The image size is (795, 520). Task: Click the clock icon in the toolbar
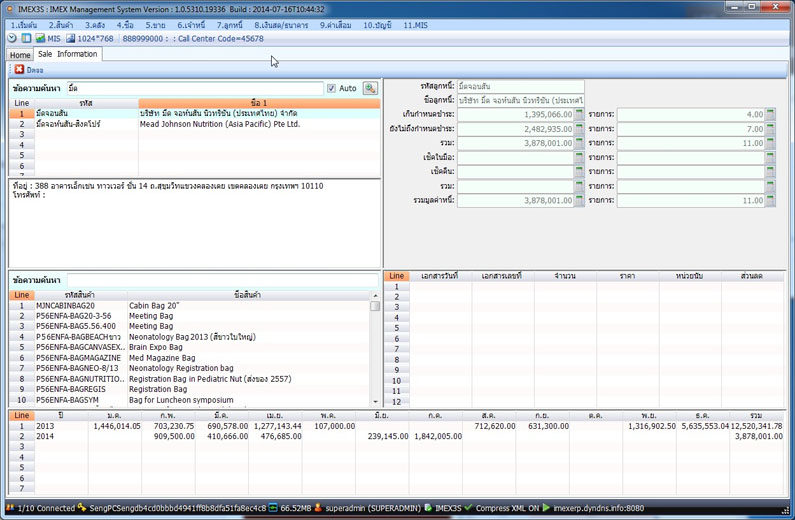click(12, 39)
